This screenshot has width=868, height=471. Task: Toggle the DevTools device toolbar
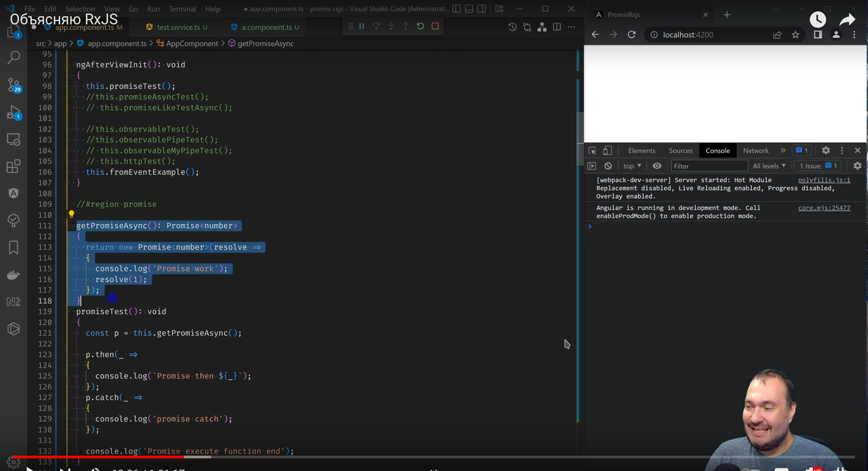click(607, 151)
